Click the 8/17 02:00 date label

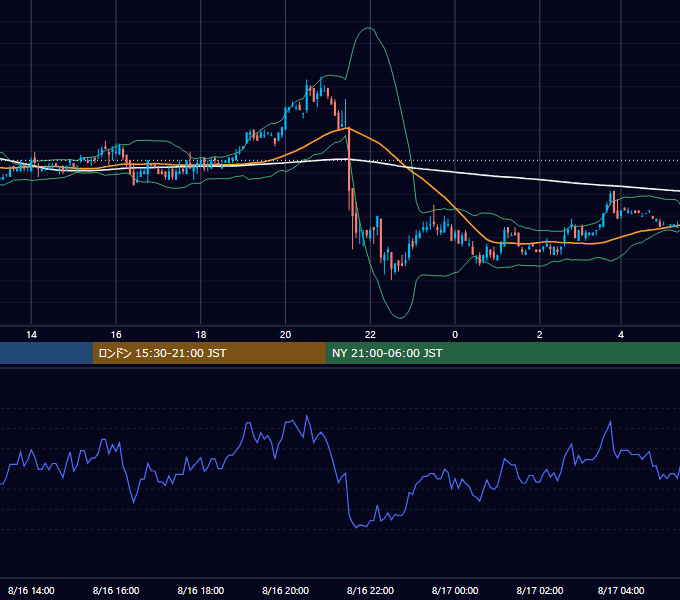[539, 590]
